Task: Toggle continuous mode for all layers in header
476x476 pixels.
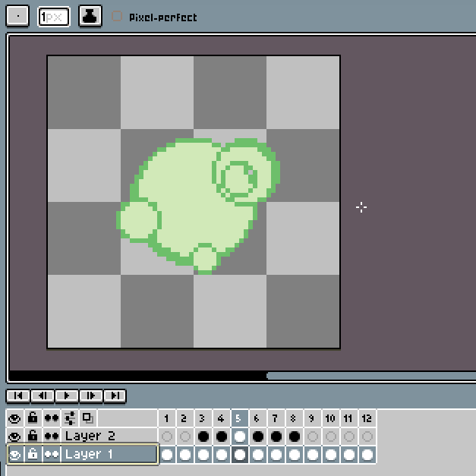Action: coord(52,418)
